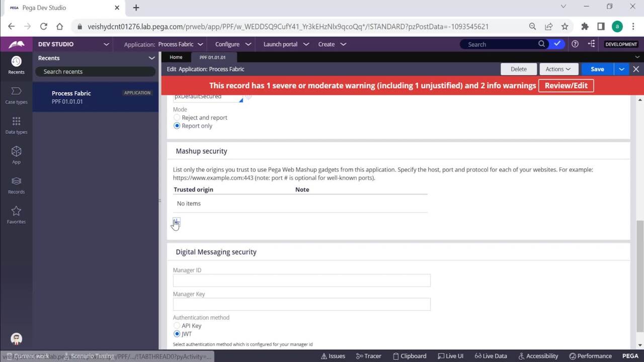The image size is (644, 362).
Task: Open the Clipboard tool
Action: 409,356
